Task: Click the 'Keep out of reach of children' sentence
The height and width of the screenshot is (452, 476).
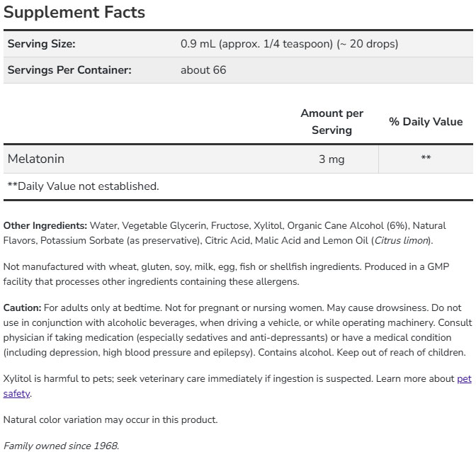Action: 397,353
